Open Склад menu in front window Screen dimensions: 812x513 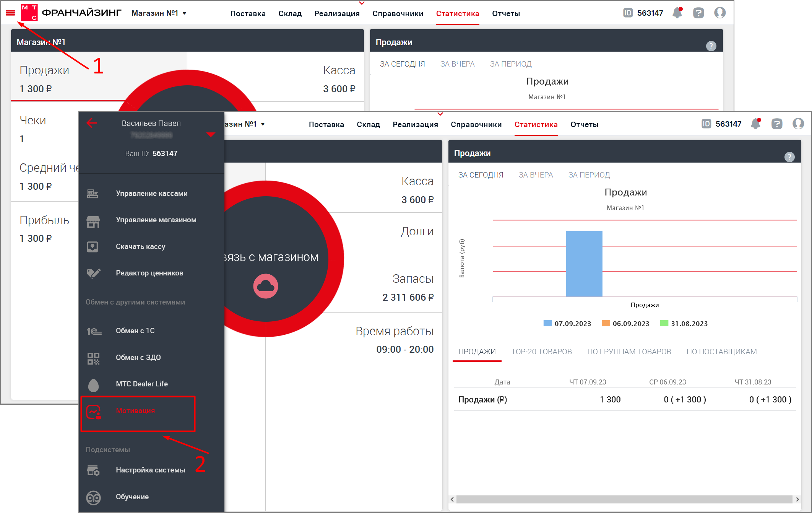click(x=368, y=124)
